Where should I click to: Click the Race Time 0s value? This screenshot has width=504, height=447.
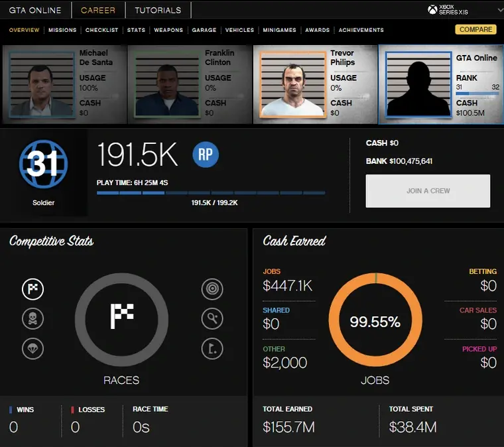(x=141, y=427)
